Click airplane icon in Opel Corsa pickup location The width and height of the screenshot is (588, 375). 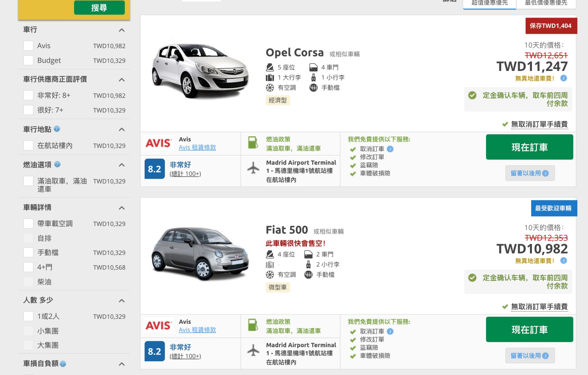coord(253,168)
